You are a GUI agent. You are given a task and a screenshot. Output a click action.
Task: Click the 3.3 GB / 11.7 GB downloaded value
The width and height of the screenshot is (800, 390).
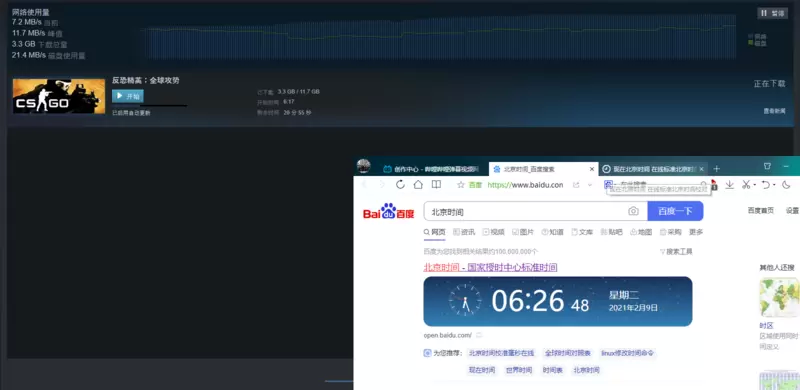coord(298,91)
